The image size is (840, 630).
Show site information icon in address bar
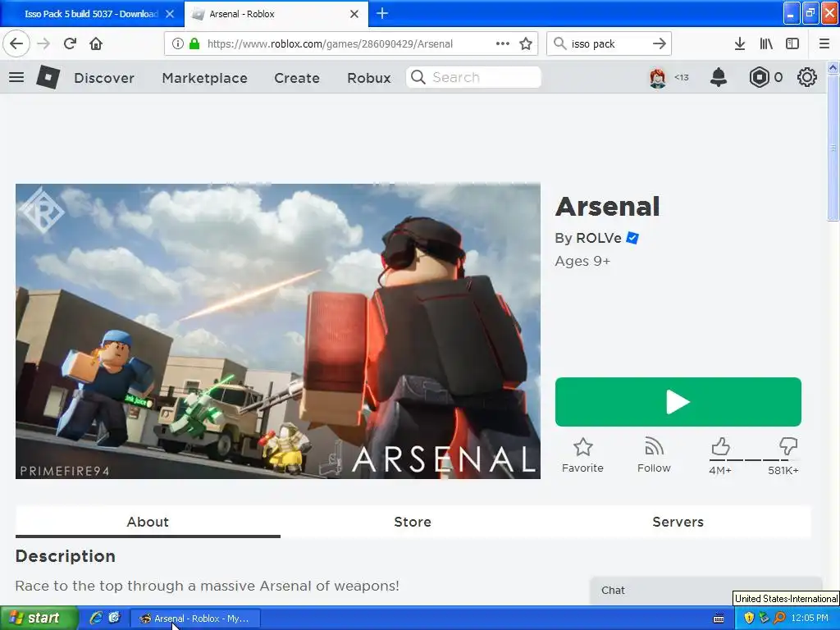click(x=177, y=43)
